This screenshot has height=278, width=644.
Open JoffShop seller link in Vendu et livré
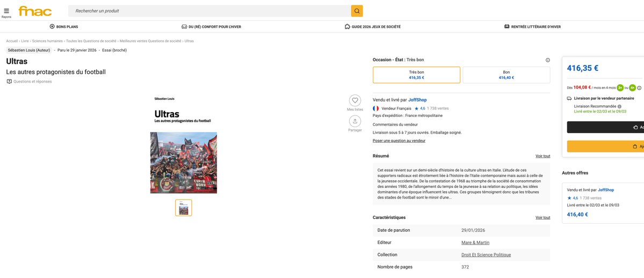coord(417,100)
